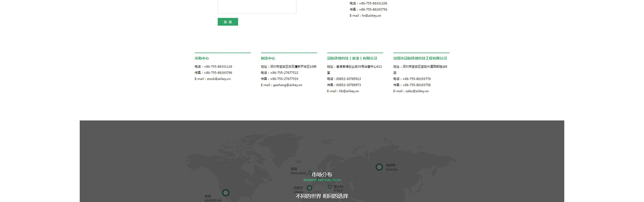Viewport: 644px width, 202px height.
Task: Click the Italy marker circle on the map
Action: (330, 187)
